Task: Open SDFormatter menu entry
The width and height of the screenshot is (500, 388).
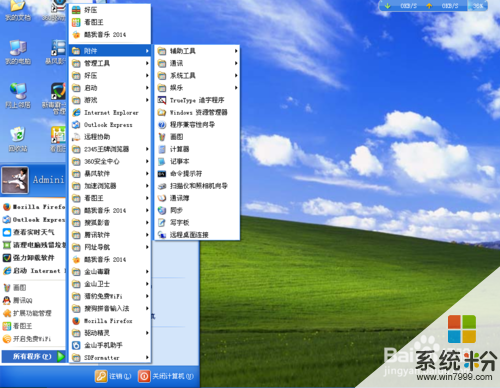Action: [x=110, y=357]
